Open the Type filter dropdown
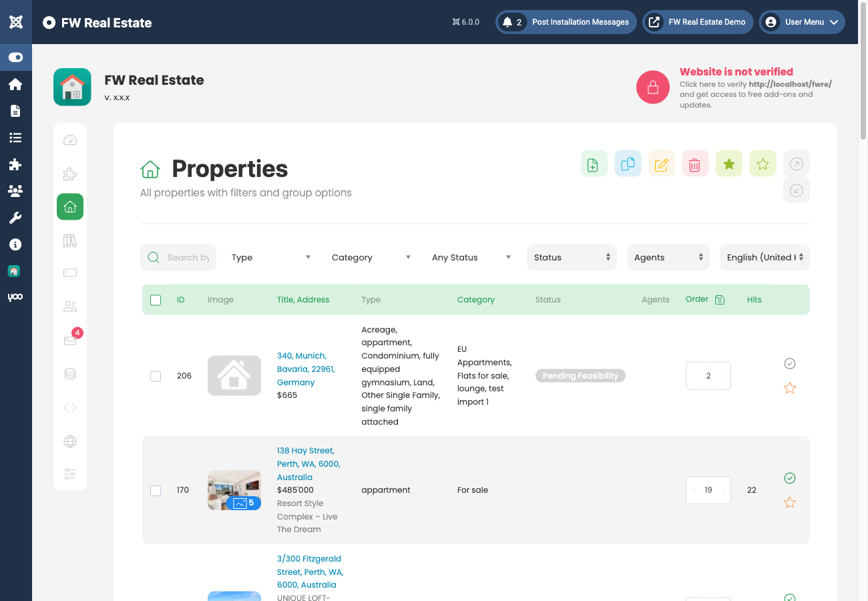This screenshot has height=601, width=868. click(x=272, y=257)
